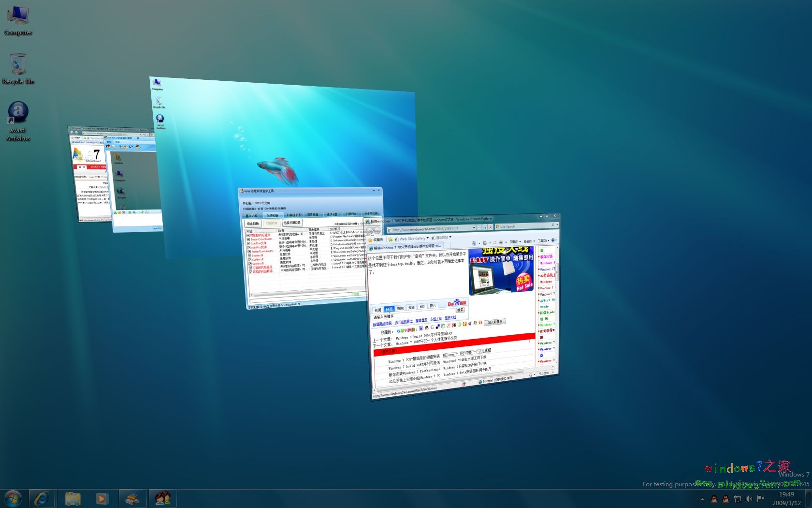Select the IE browser tab for the windows7 article
Viewport: 812px width, 508px height.
tap(406, 247)
